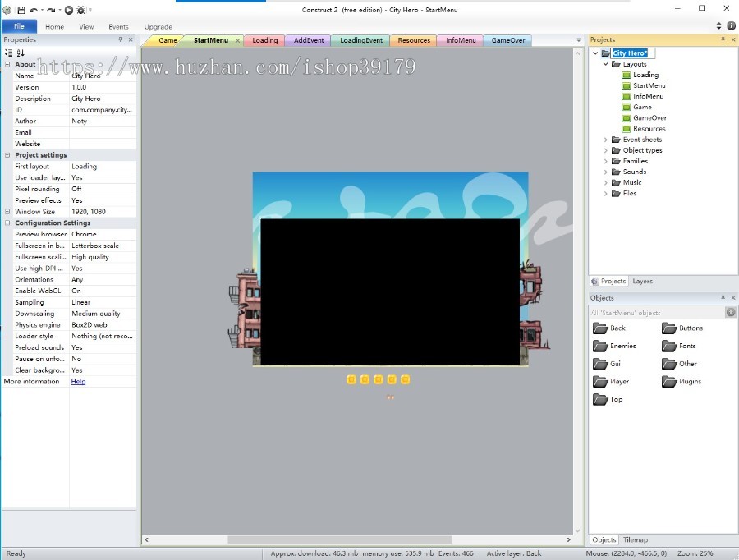Switch to the Layers panel tab
The height and width of the screenshot is (560, 739).
point(642,282)
